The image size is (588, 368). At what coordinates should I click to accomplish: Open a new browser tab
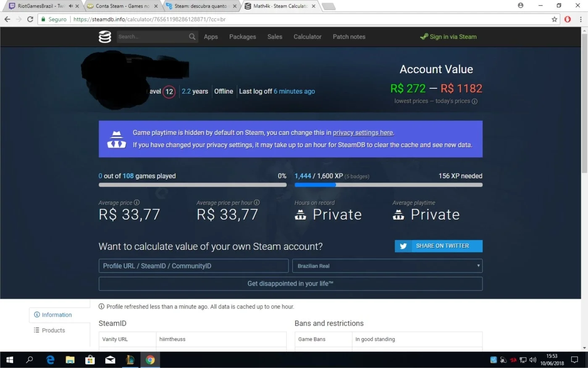pos(328,6)
